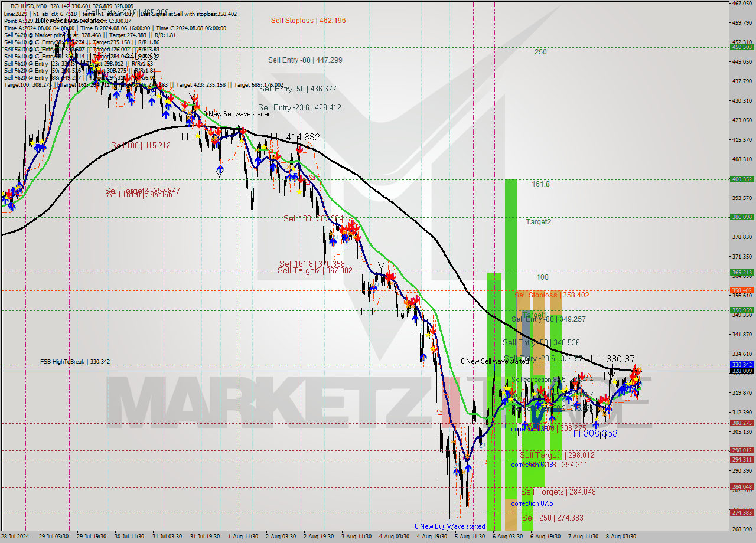Viewport: 756px width, 543px height.
Task: Click the Fibonacci '100' level label
Action: coord(542,277)
